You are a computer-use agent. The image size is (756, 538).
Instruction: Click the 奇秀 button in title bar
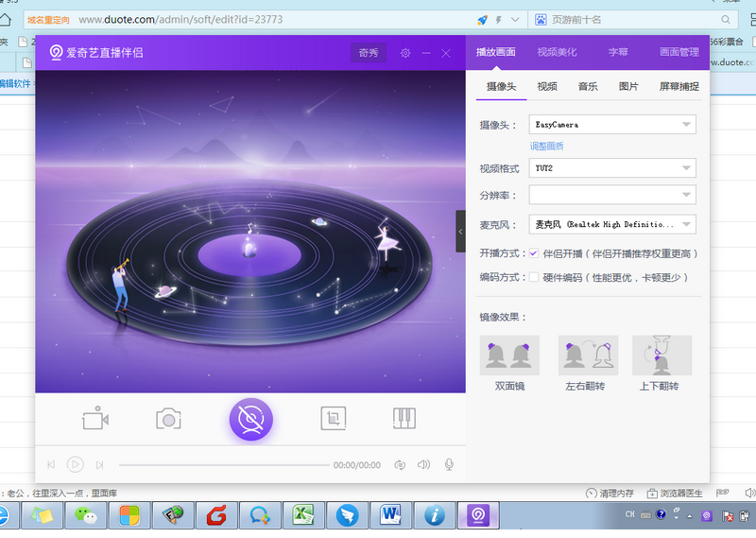pos(369,53)
